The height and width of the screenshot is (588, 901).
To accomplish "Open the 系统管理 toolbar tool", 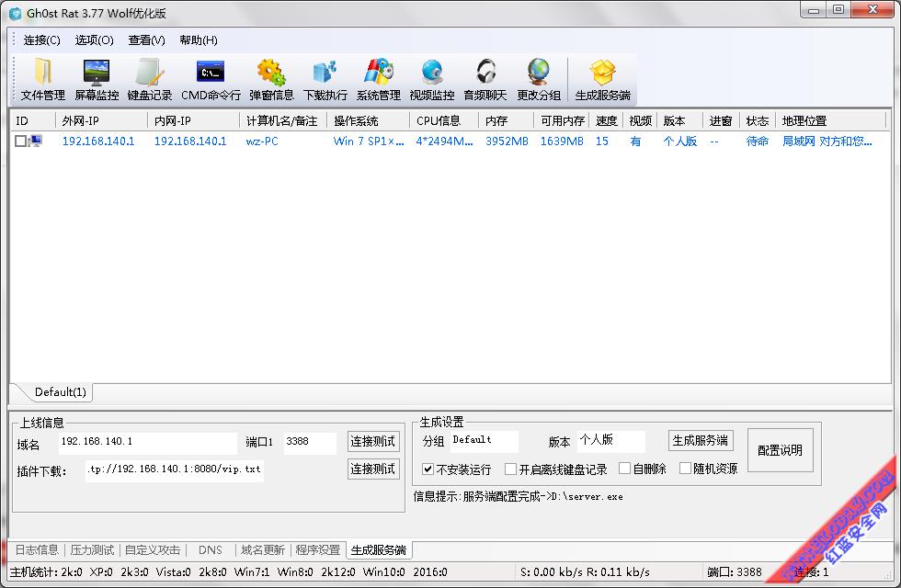I will (x=378, y=79).
